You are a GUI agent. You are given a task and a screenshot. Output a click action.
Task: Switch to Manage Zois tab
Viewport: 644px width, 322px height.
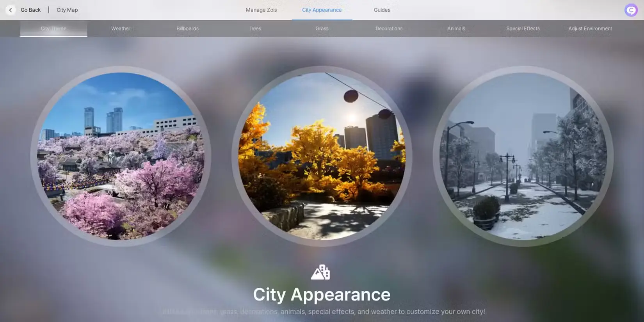click(261, 10)
